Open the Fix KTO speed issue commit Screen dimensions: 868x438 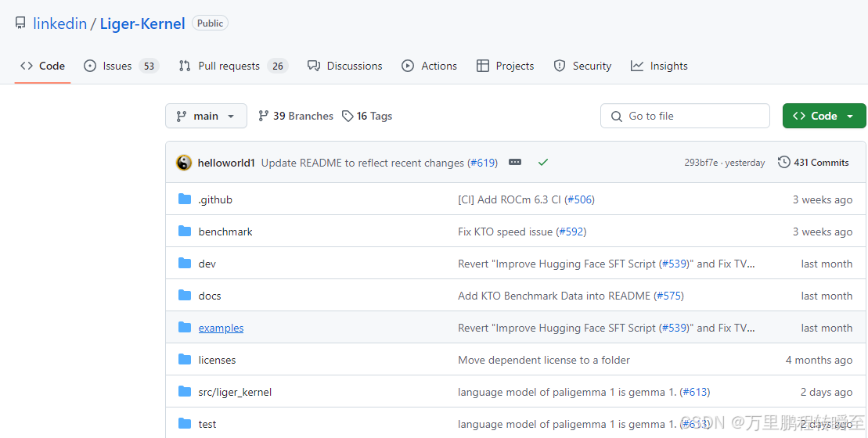[505, 232]
